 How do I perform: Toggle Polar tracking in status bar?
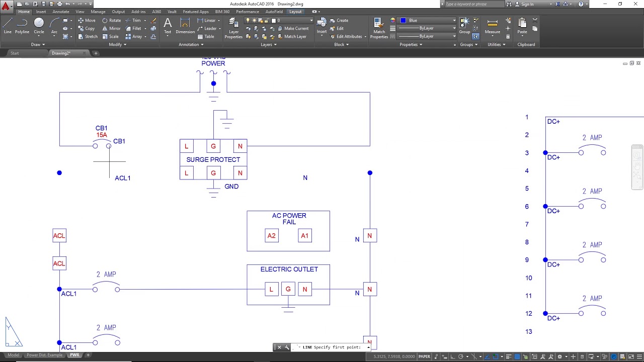pyautogui.click(x=461, y=356)
